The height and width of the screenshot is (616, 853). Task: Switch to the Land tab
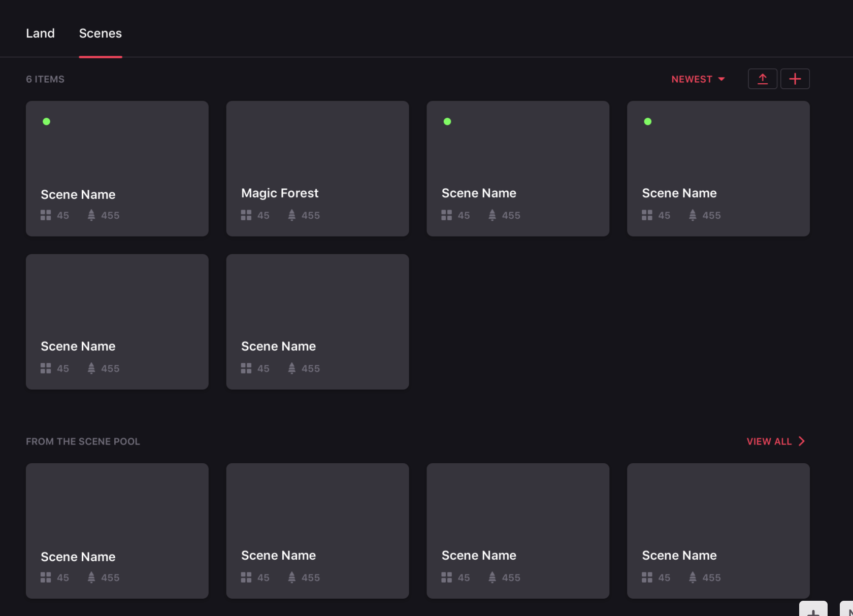pyautogui.click(x=40, y=33)
